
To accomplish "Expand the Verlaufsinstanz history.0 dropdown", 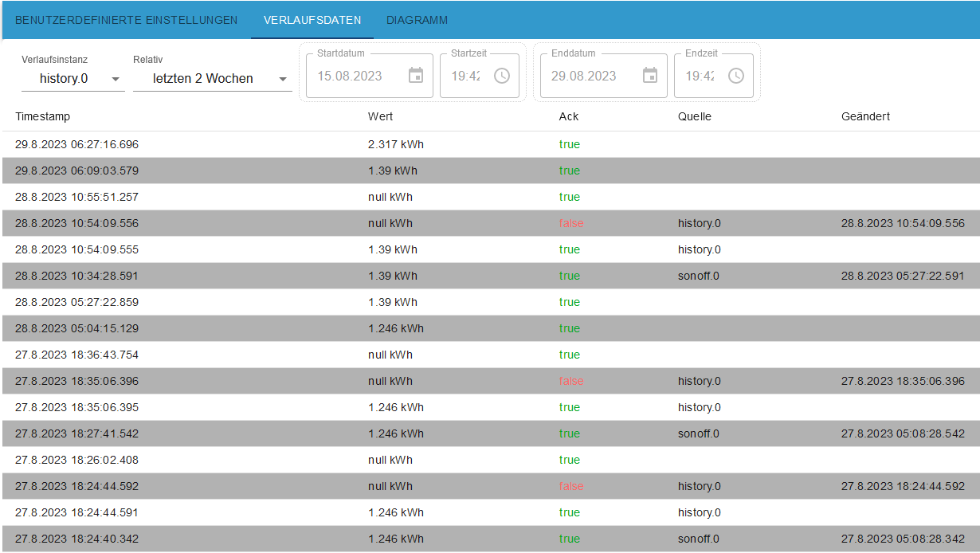I will click(x=73, y=79).
